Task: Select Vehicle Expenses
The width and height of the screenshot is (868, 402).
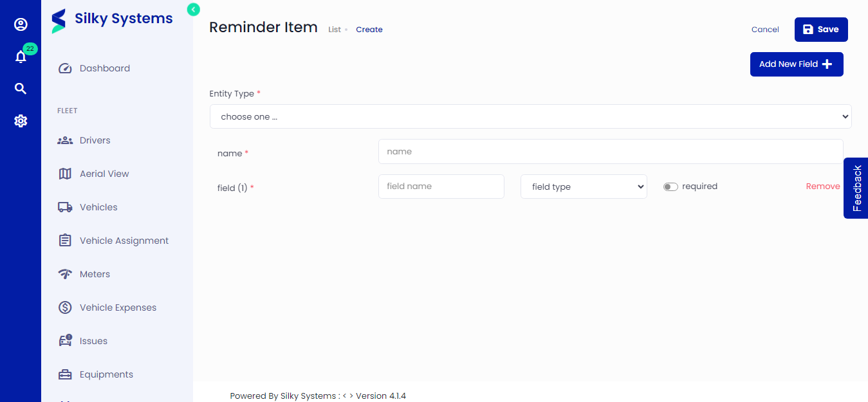Action: (x=118, y=307)
